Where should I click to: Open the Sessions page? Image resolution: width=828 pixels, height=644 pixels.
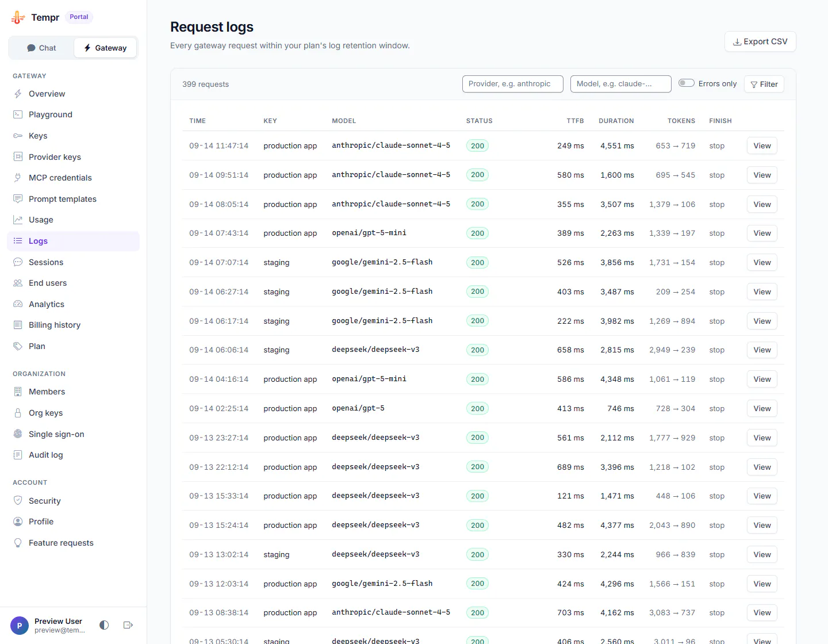(x=73, y=262)
